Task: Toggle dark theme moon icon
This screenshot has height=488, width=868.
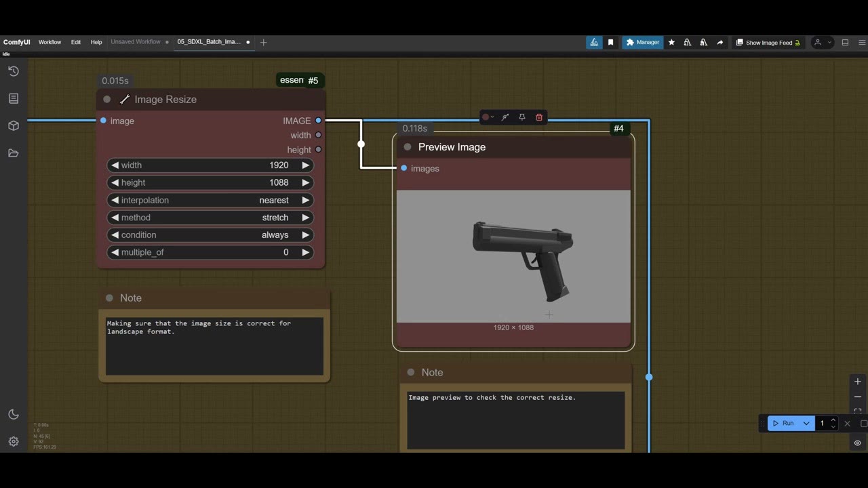Action: pos(13,414)
